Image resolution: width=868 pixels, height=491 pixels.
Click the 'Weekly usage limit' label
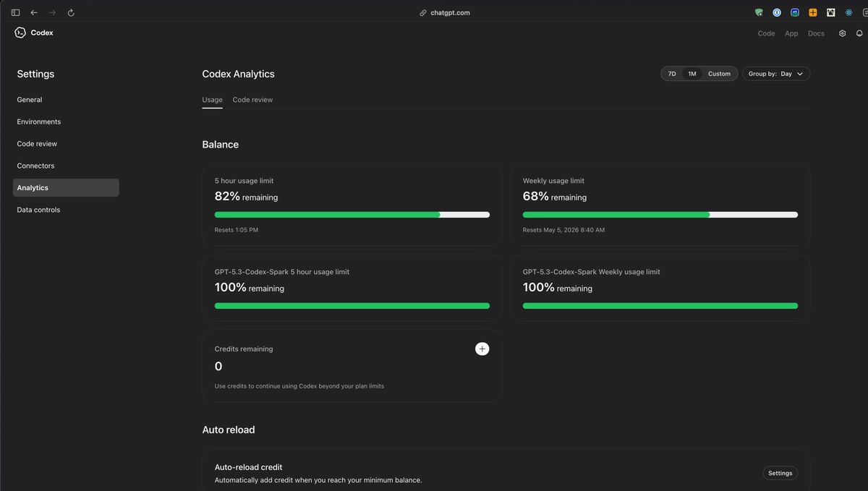[x=553, y=181]
